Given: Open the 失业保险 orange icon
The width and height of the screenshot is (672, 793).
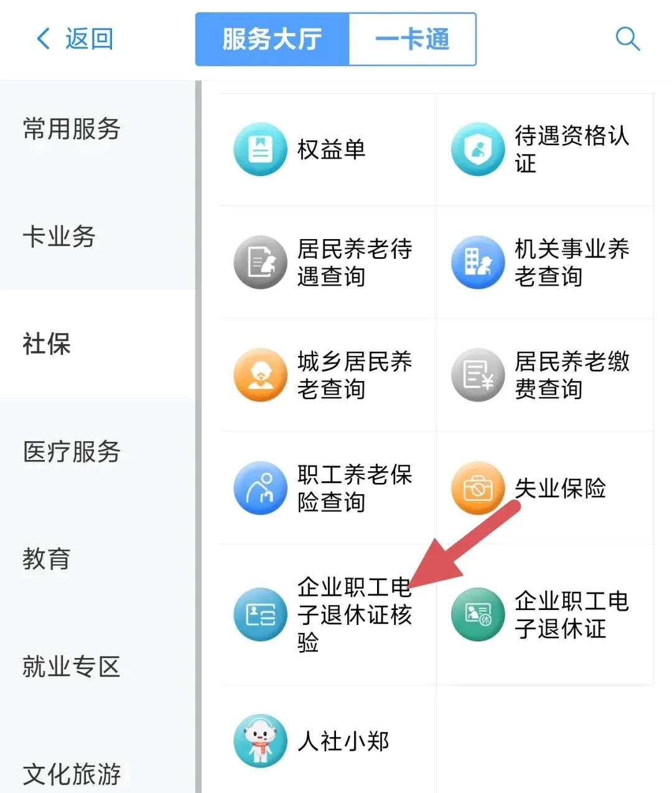Looking at the screenshot, I should (478, 488).
